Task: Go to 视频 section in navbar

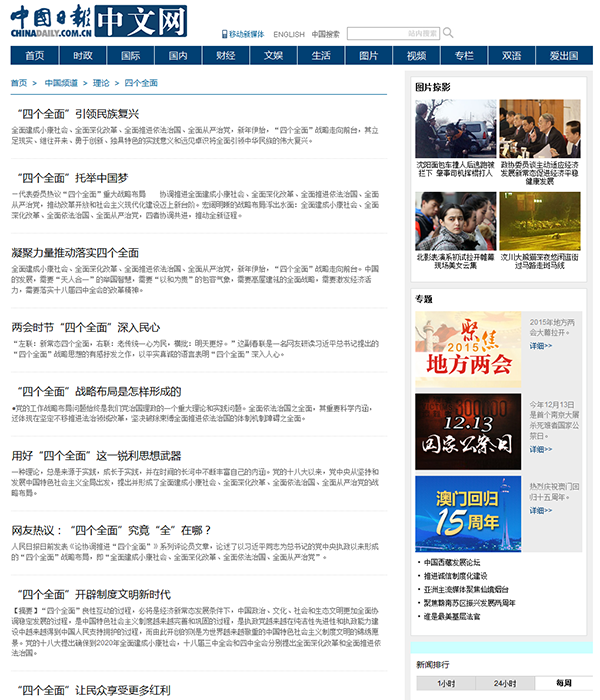Action: pyautogui.click(x=416, y=55)
